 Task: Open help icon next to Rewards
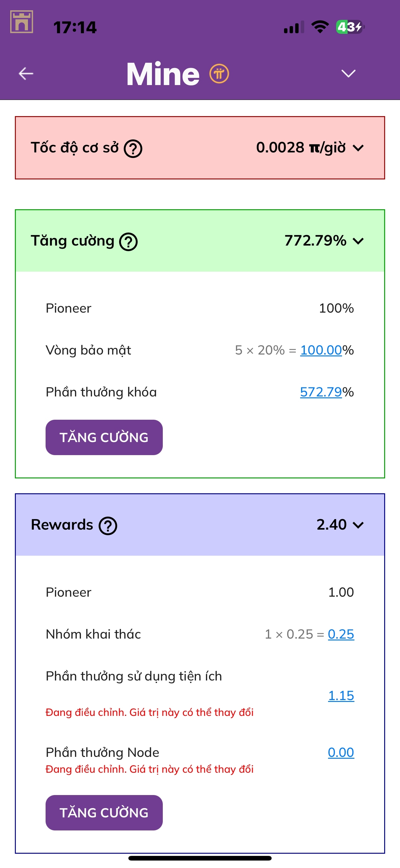click(108, 526)
